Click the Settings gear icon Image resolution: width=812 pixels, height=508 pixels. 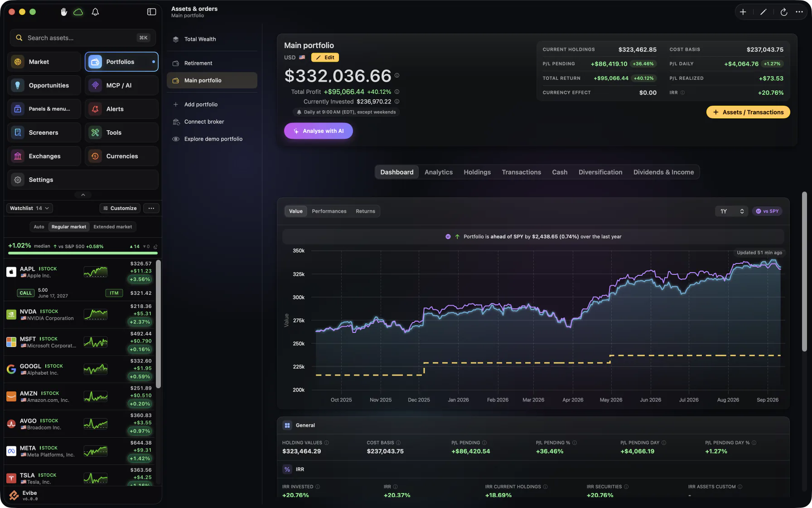tap(18, 180)
